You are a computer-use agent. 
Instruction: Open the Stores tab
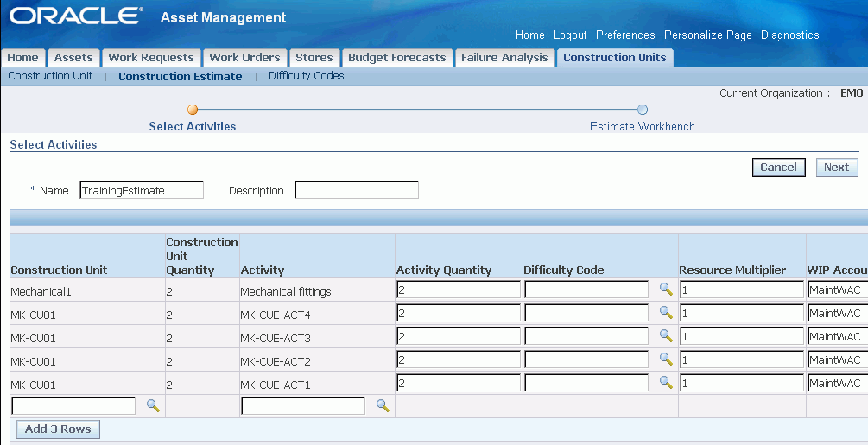click(x=314, y=58)
